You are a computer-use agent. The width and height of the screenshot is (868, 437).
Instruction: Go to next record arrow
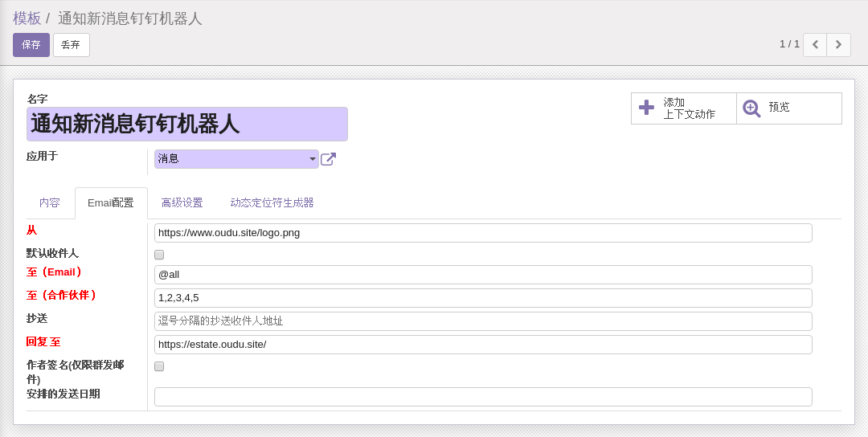tap(838, 45)
